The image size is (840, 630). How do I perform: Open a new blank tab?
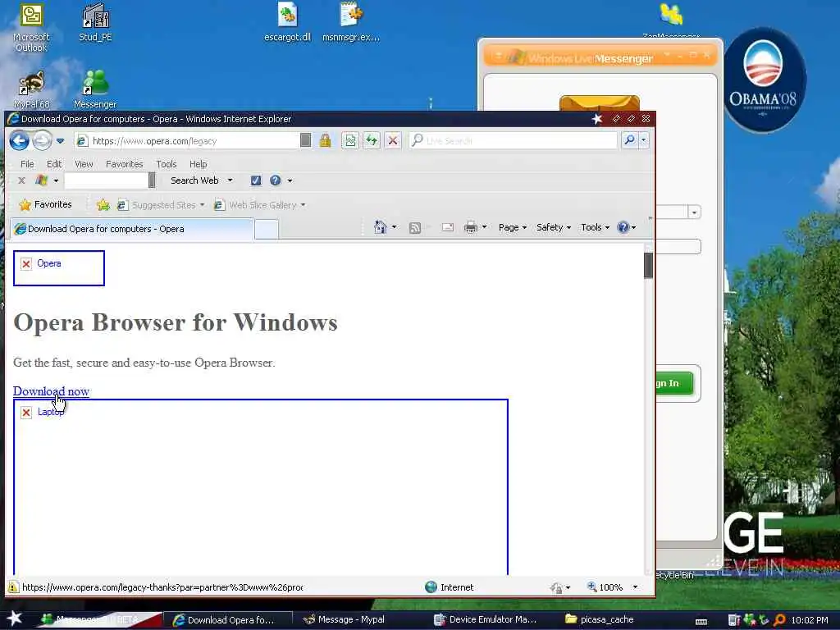click(267, 230)
